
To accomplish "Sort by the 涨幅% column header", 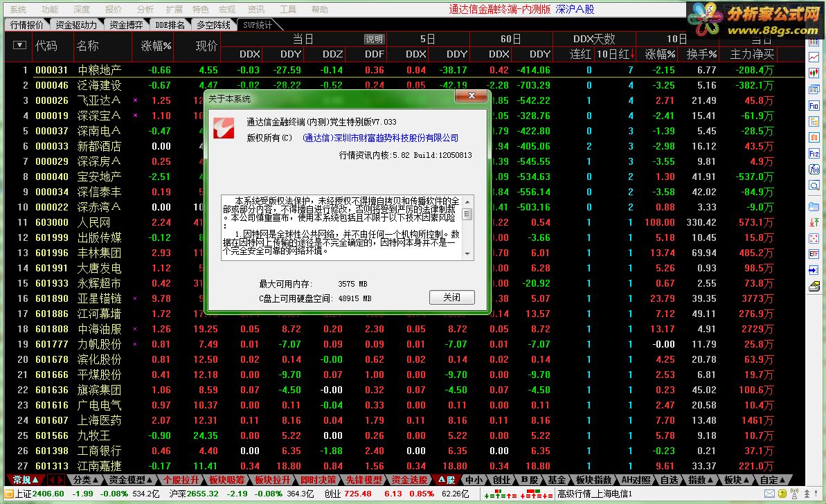I will (x=156, y=46).
